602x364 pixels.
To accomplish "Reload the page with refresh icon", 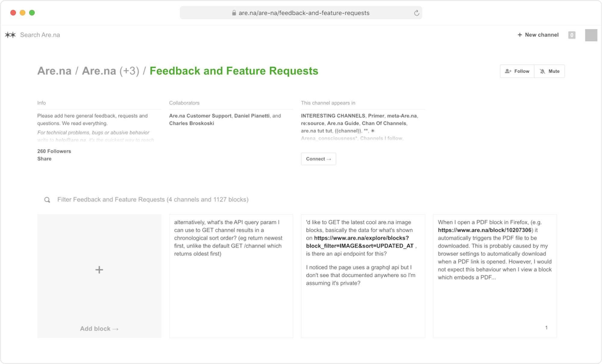I will tap(416, 13).
